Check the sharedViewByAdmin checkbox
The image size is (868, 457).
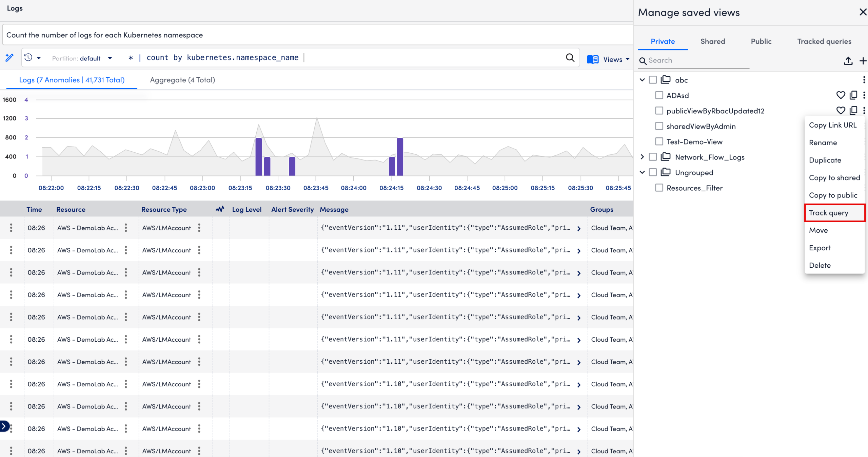pos(659,126)
